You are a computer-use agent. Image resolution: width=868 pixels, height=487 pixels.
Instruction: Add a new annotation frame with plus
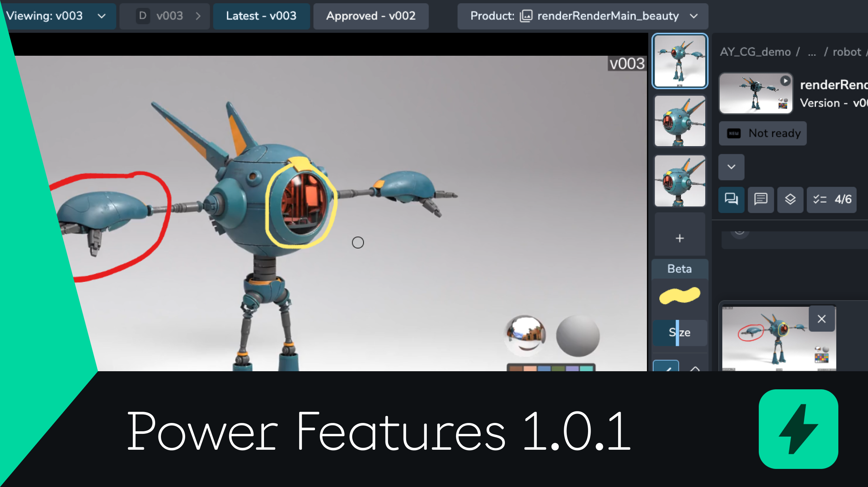pos(680,238)
